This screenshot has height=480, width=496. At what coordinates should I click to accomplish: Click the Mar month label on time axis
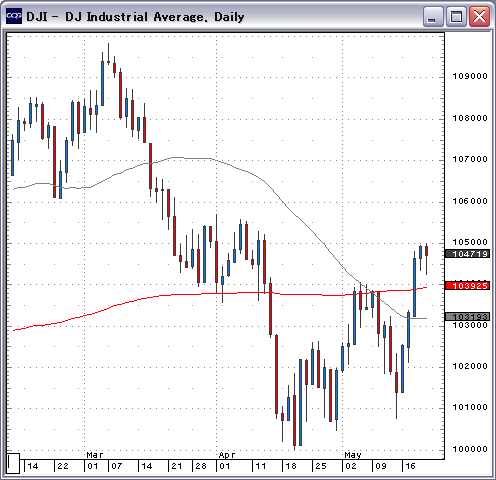[95, 455]
